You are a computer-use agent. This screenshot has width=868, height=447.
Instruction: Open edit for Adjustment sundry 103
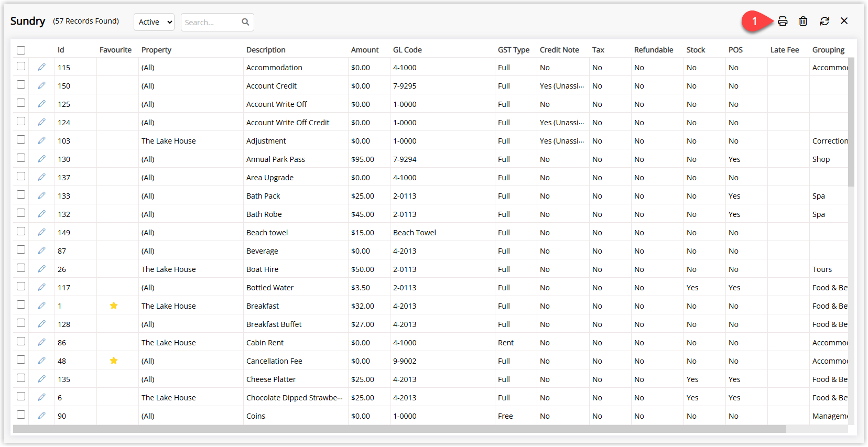[x=41, y=140]
